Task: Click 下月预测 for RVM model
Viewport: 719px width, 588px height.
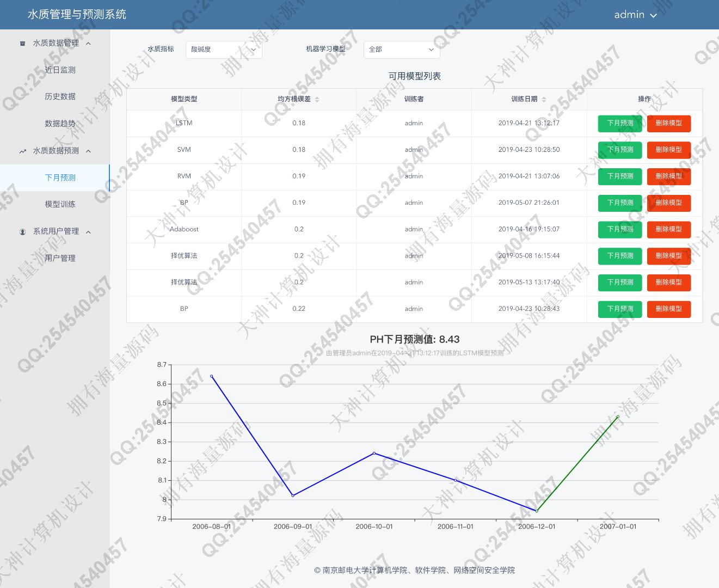Action: (620, 176)
